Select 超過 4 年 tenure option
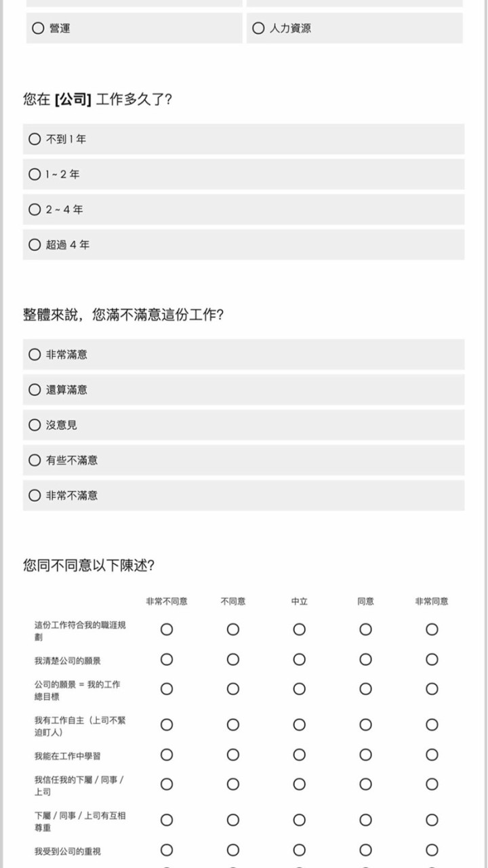Screen dimensions: 488x868 tap(35, 245)
